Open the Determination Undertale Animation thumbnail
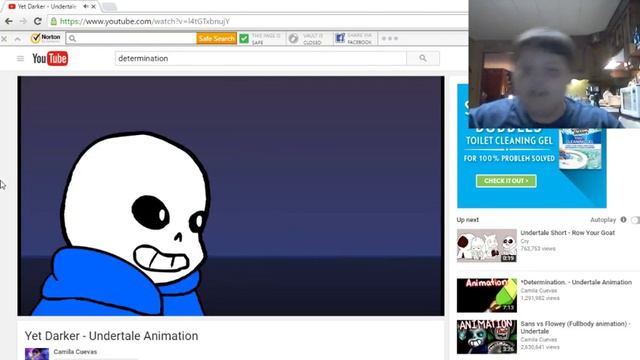 (487, 296)
